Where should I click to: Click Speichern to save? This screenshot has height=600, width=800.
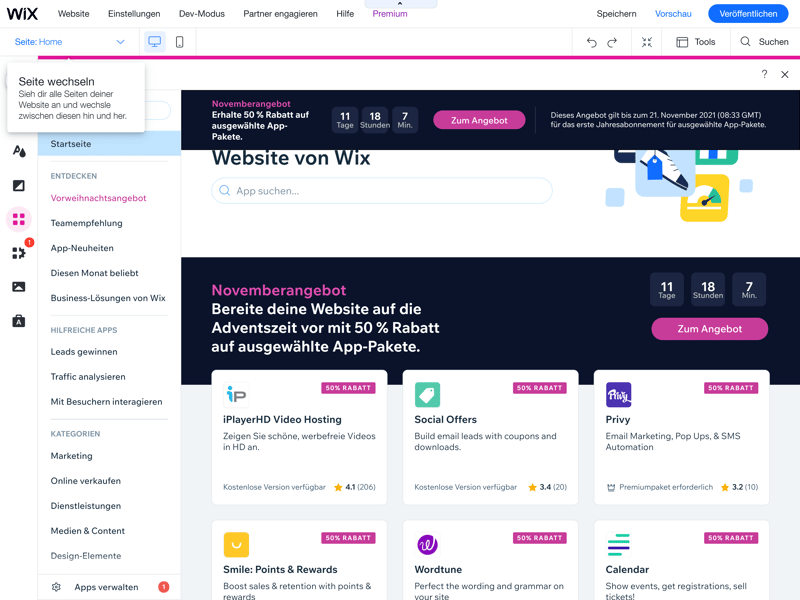616,14
